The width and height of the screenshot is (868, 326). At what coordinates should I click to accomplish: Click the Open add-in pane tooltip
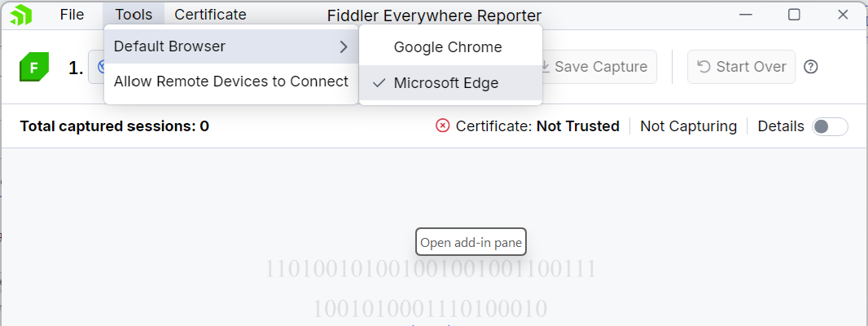pos(471,242)
